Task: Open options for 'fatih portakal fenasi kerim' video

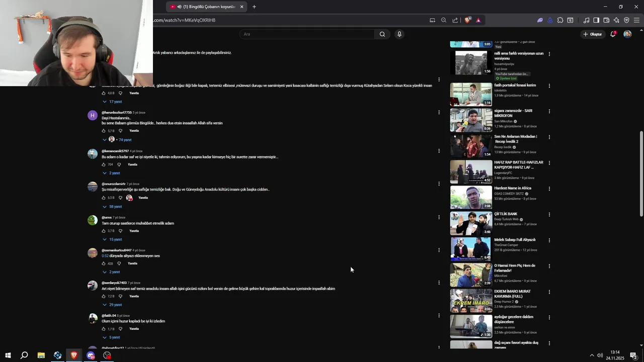Action: pos(549,86)
